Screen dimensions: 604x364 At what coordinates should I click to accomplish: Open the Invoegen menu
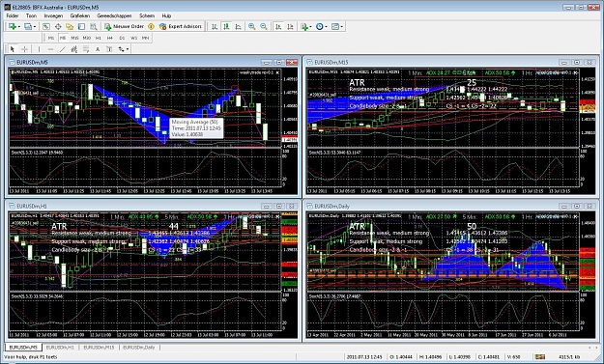[53, 15]
